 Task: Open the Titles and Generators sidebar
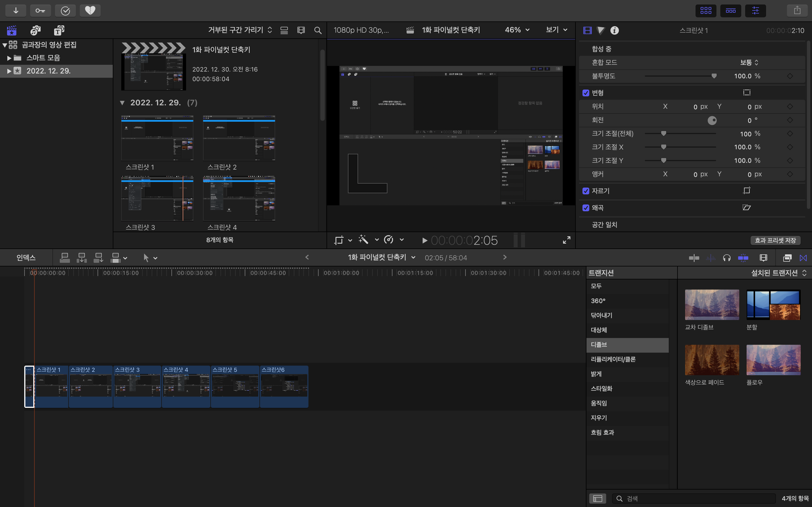pos(59,30)
